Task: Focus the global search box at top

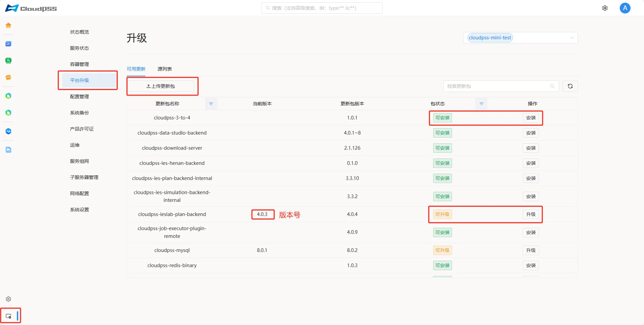Action: click(x=322, y=8)
